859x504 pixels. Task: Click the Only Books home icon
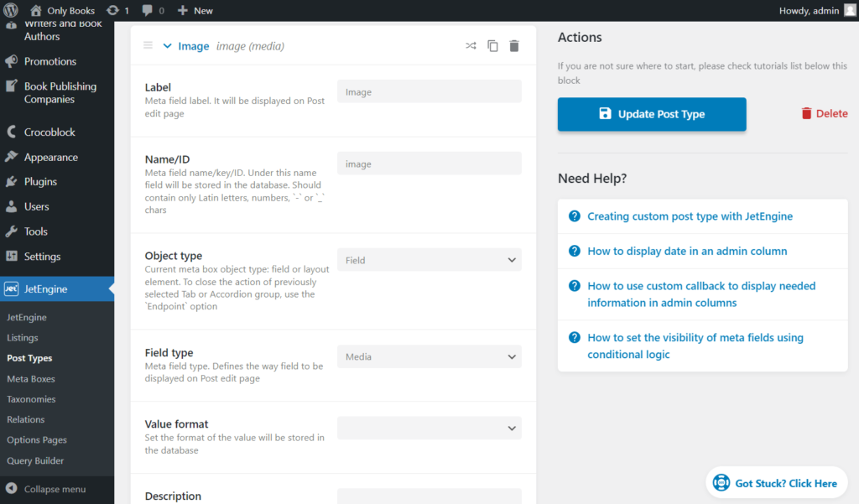pyautogui.click(x=35, y=10)
